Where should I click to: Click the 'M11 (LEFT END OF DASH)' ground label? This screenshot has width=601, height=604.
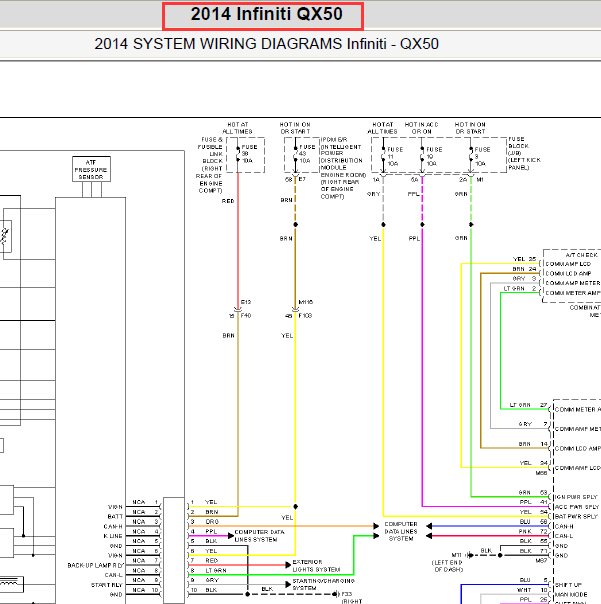(x=448, y=562)
